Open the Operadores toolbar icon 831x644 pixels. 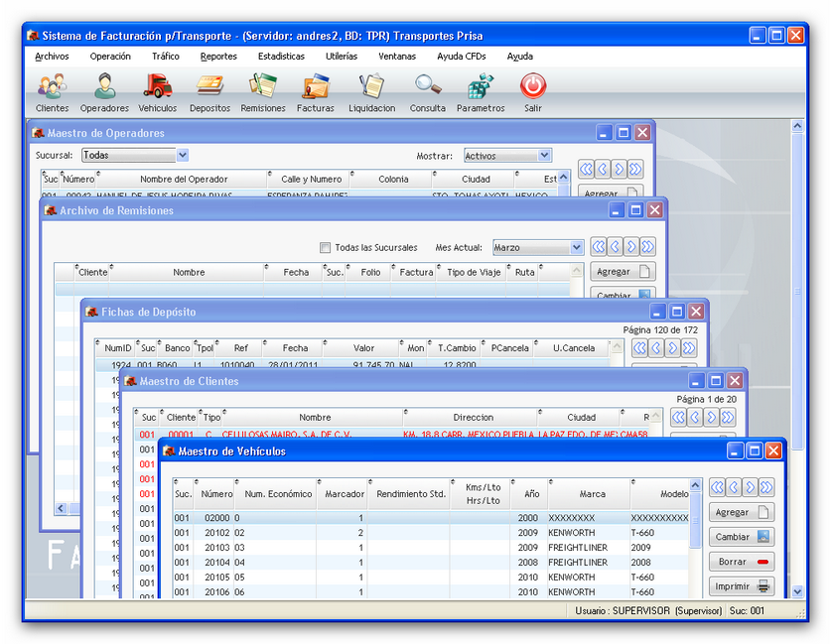[x=104, y=93]
